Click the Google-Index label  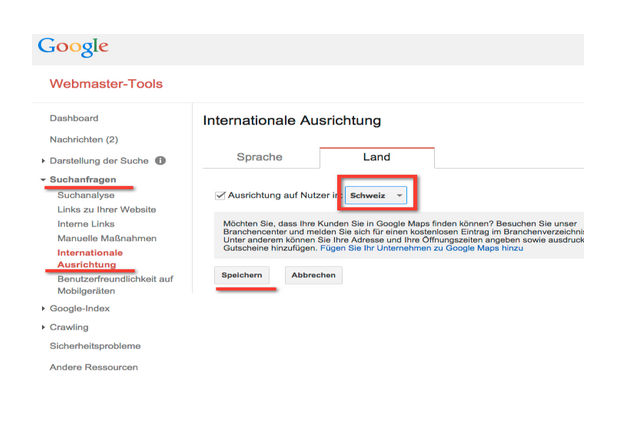click(80, 309)
